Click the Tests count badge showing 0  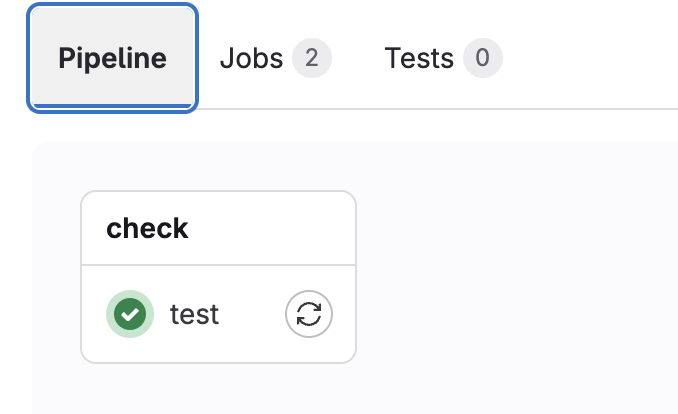[x=482, y=58]
